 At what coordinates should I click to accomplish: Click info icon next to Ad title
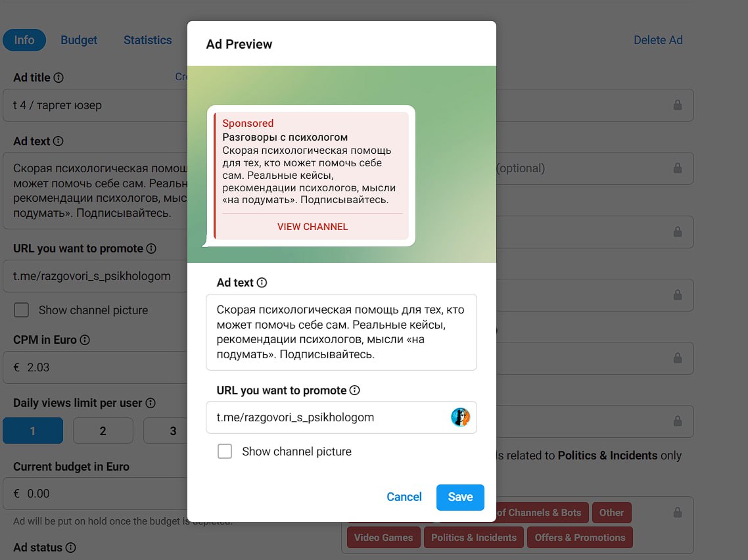coord(58,78)
